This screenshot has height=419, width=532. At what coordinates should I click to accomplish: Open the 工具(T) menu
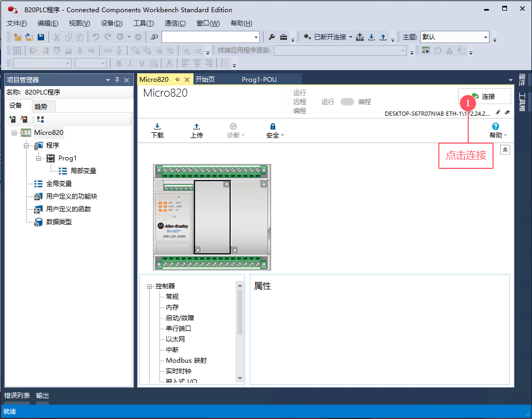(x=143, y=23)
